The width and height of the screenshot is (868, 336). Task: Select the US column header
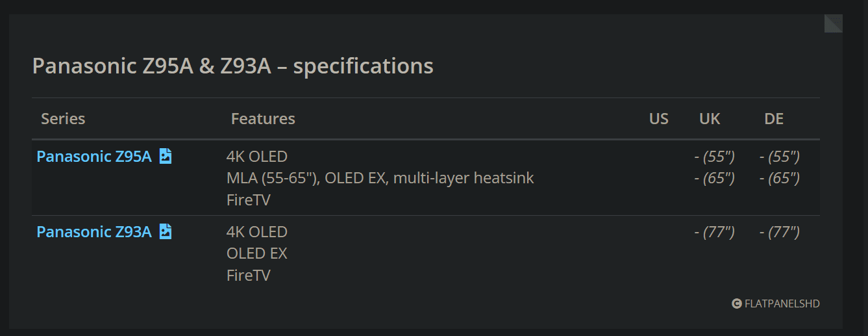pos(658,119)
